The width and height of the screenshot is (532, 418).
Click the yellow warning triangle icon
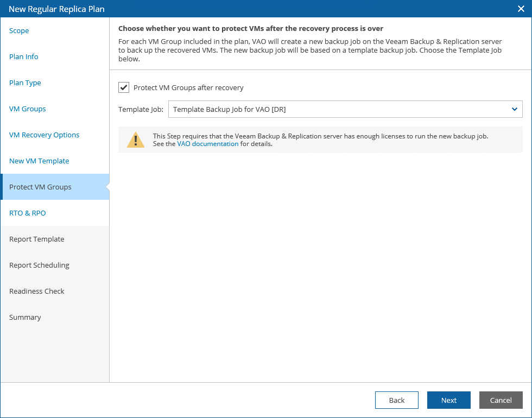click(136, 140)
